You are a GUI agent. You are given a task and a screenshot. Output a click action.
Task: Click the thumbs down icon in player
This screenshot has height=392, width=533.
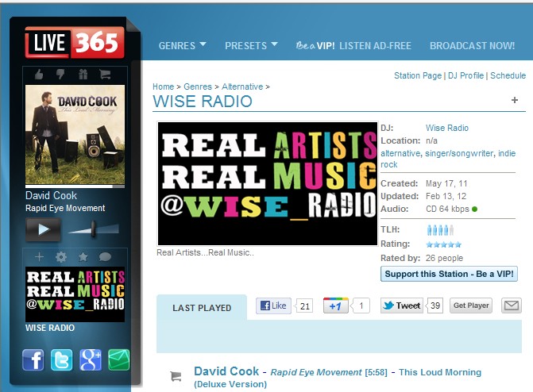click(x=60, y=74)
